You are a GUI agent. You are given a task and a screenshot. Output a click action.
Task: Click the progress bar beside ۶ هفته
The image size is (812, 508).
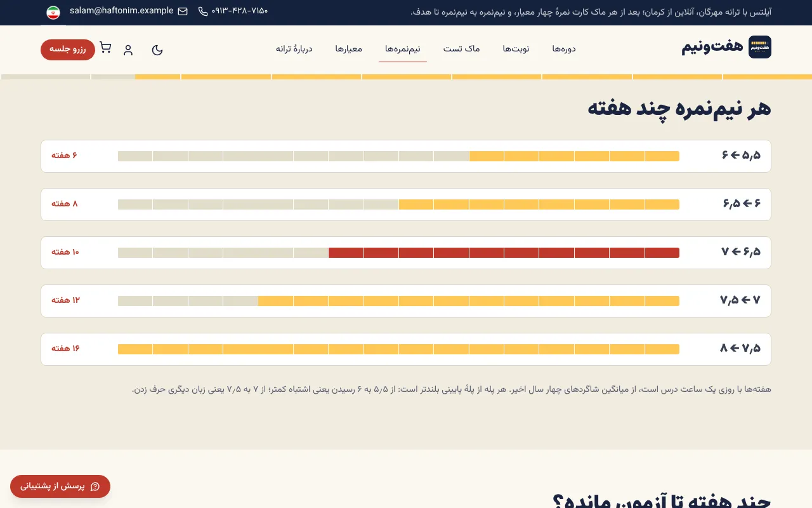[398, 156]
